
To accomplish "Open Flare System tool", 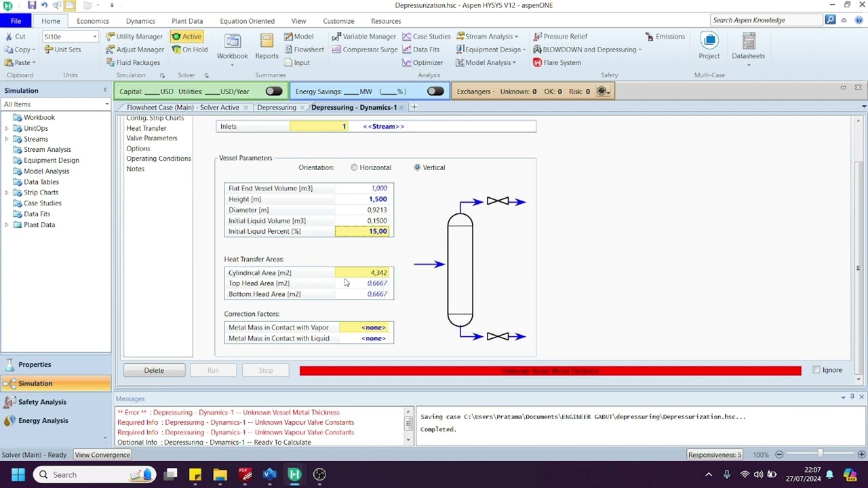I will pyautogui.click(x=557, y=62).
